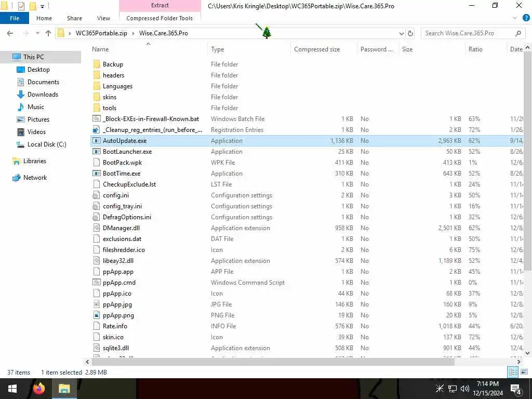Select the skins folder icon

click(x=97, y=97)
